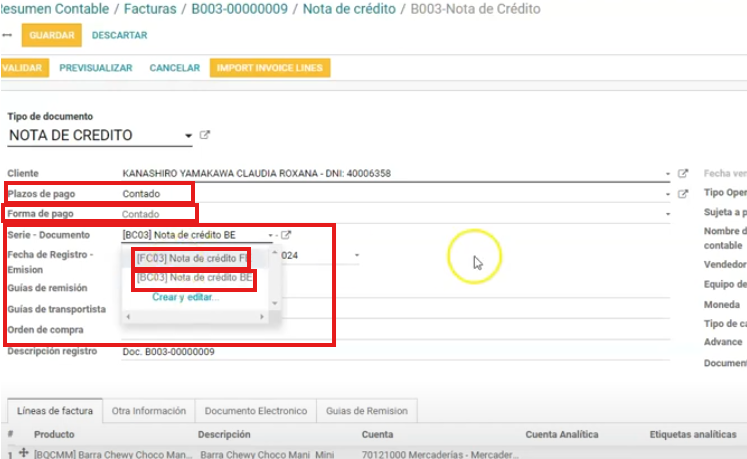Screen dimensions: 747x459
Task: Switch to Líneas de factura tab
Action: (55, 411)
